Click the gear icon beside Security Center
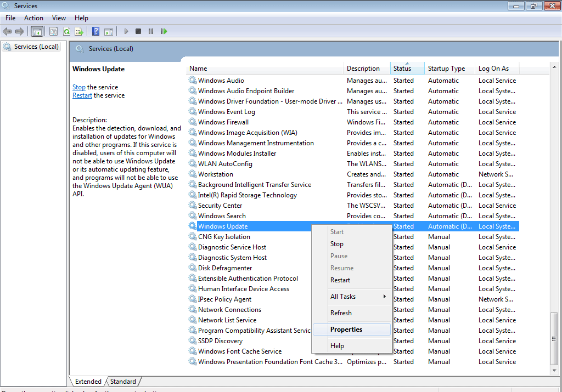This screenshot has height=392, width=562. click(193, 205)
